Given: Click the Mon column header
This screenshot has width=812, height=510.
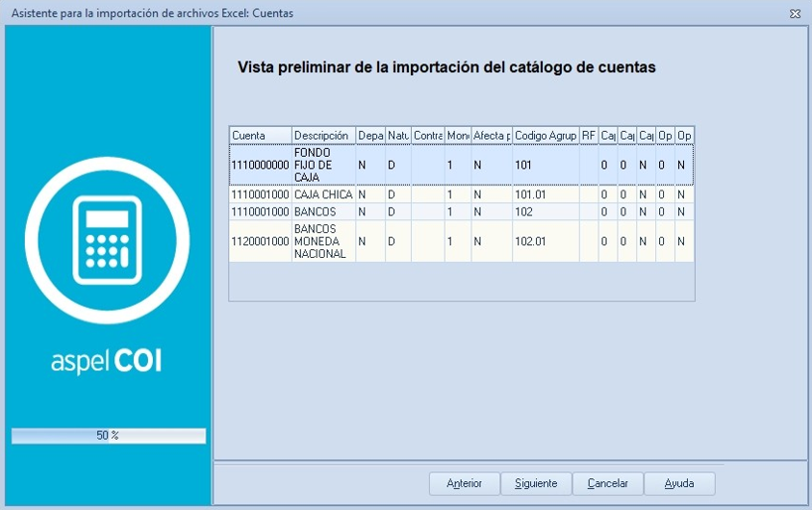Looking at the screenshot, I should [x=458, y=136].
